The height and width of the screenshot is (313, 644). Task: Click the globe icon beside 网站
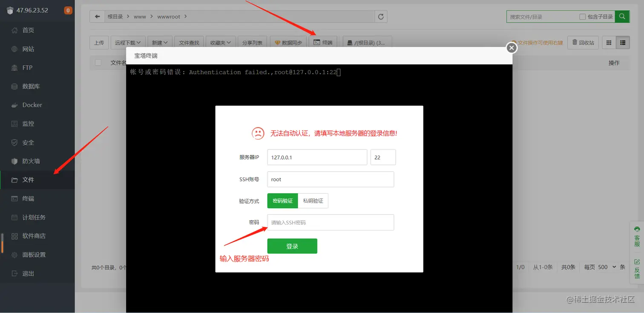[14, 49]
